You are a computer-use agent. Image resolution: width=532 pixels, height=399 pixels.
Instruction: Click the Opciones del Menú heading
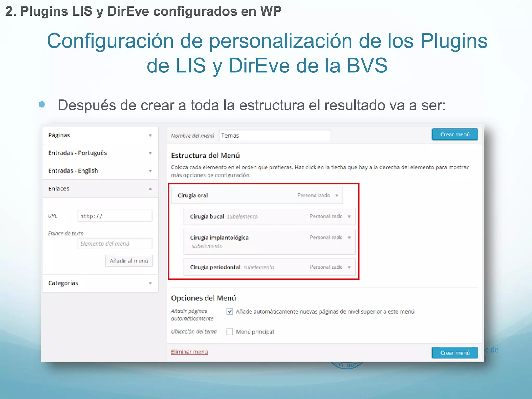[x=203, y=298]
